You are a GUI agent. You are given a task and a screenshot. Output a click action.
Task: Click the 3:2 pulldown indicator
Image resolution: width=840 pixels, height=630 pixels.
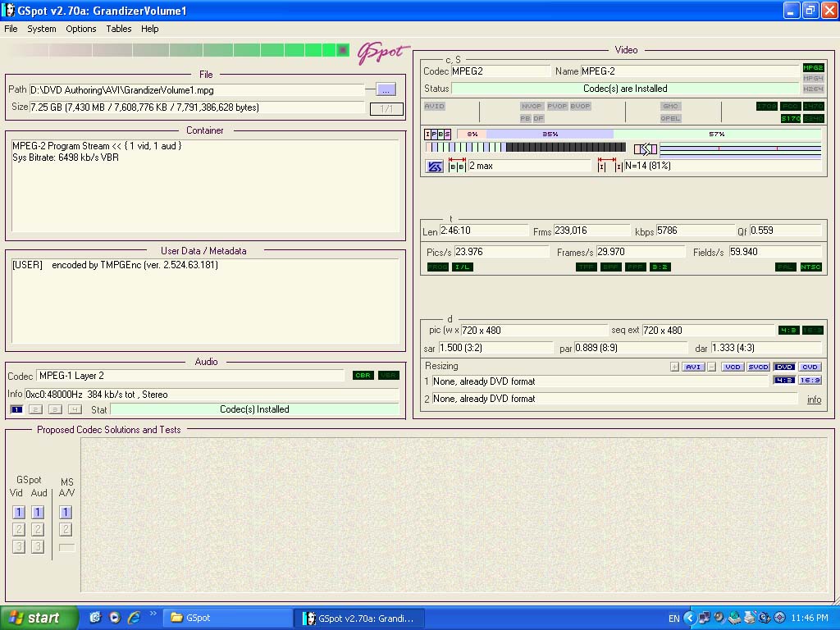coord(660,267)
